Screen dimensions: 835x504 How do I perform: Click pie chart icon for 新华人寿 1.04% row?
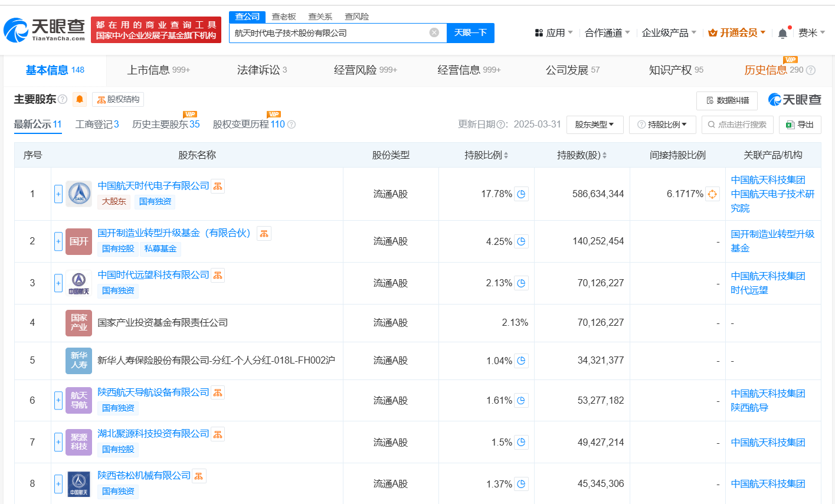click(521, 361)
